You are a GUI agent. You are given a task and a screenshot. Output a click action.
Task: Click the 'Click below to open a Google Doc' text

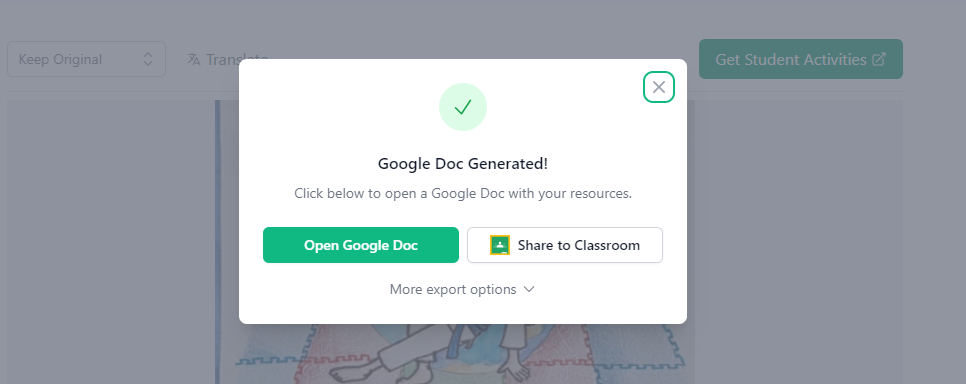tap(463, 194)
